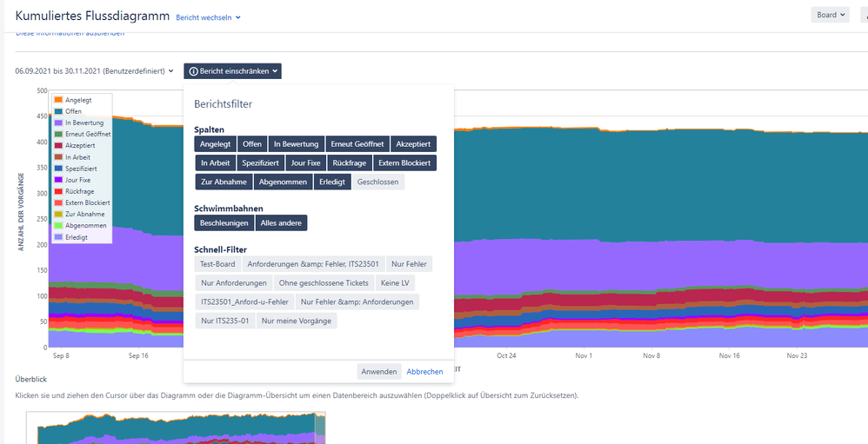The width and height of the screenshot is (868, 444).
Task: Click the overview chart thumbnail
Action: pyautogui.click(x=176, y=428)
